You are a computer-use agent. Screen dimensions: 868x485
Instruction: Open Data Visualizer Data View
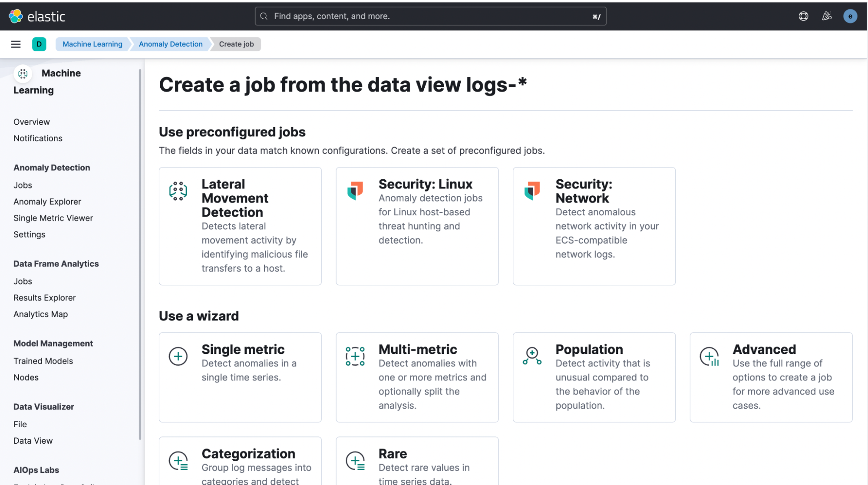33,441
